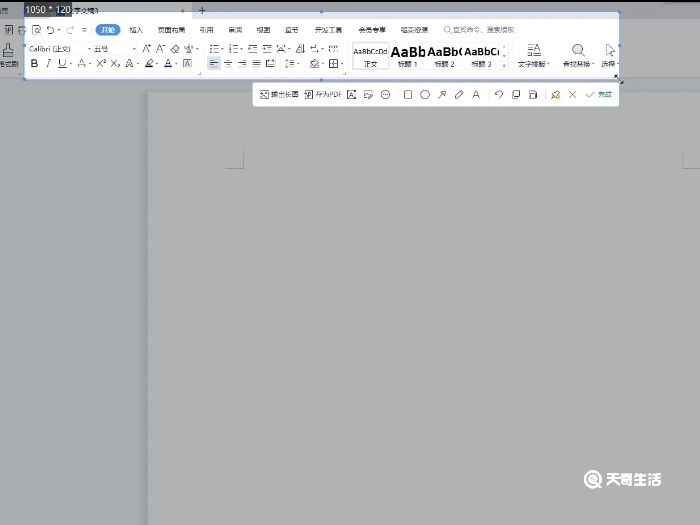Image resolution: width=700 pixels, height=525 pixels.
Task: Toggle justify paragraph alignment
Action: tap(256, 63)
